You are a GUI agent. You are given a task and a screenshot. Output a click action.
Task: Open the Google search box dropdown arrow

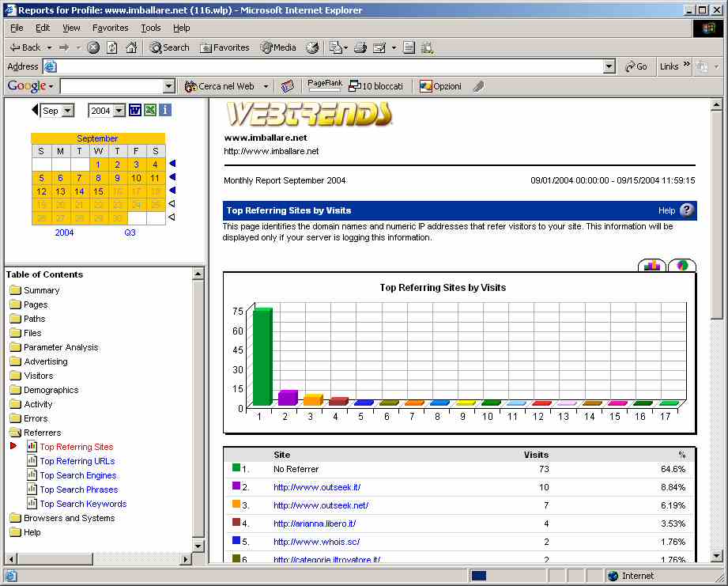click(169, 86)
